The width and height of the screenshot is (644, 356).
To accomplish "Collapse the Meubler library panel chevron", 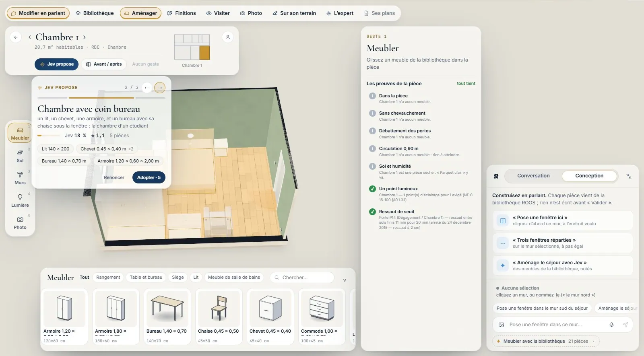I will point(345,280).
